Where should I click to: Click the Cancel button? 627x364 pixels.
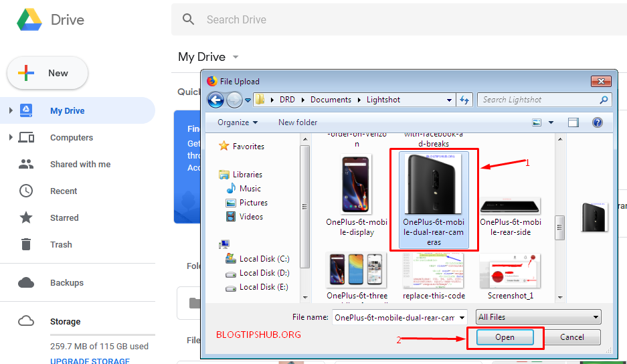tap(572, 337)
